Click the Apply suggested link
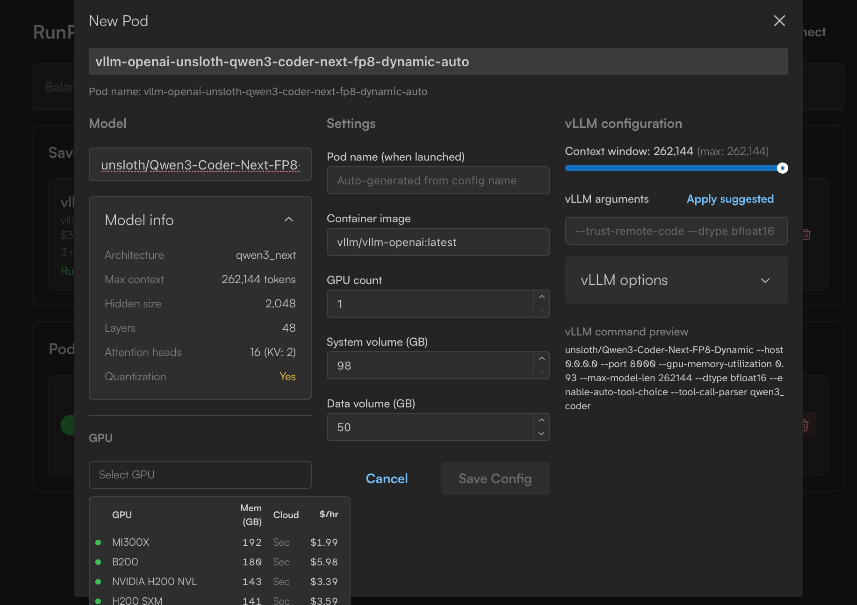Viewport: 857px width, 605px height. (730, 199)
